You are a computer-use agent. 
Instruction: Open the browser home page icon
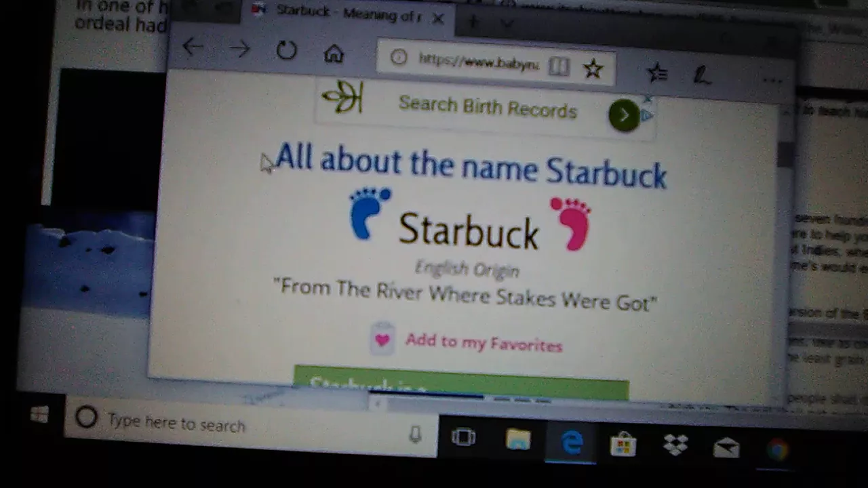[x=334, y=54]
